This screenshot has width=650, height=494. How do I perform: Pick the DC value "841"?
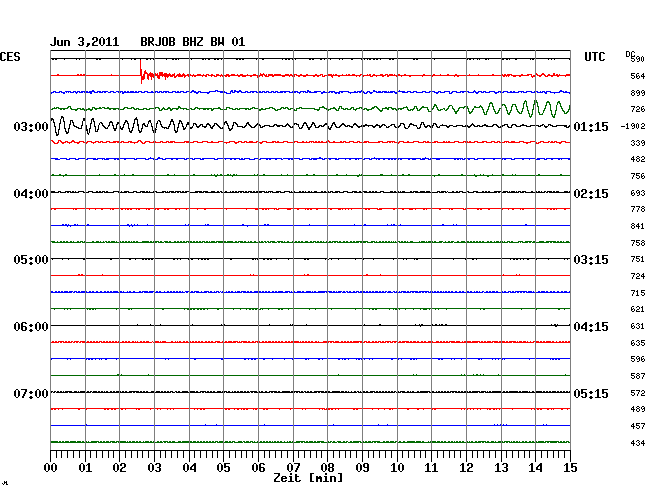638,226
